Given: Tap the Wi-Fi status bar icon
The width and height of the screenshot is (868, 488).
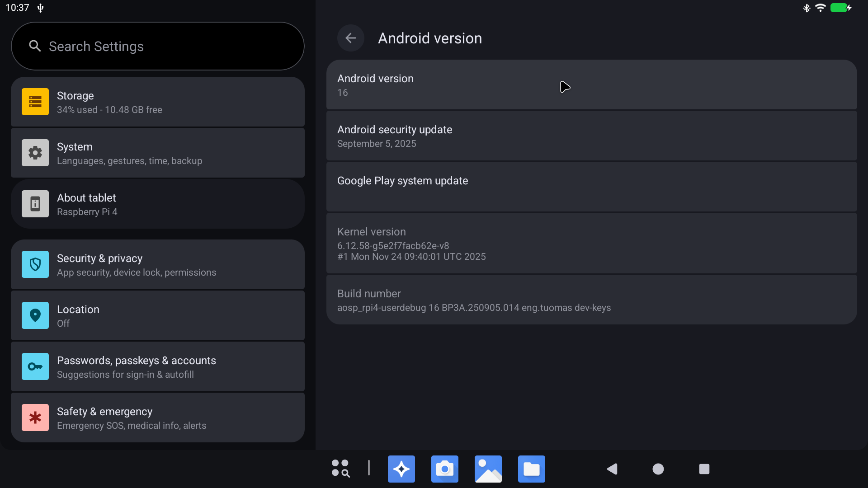Looking at the screenshot, I should pyautogui.click(x=821, y=8).
